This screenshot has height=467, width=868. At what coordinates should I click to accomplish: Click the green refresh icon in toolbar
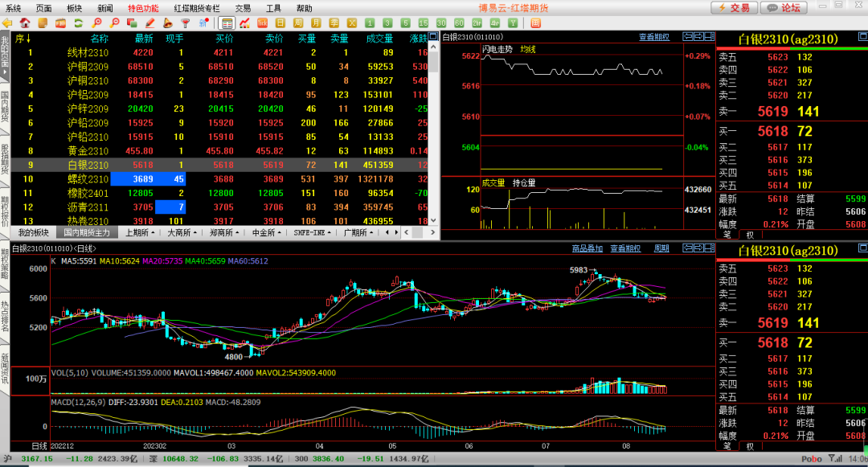tap(78, 23)
